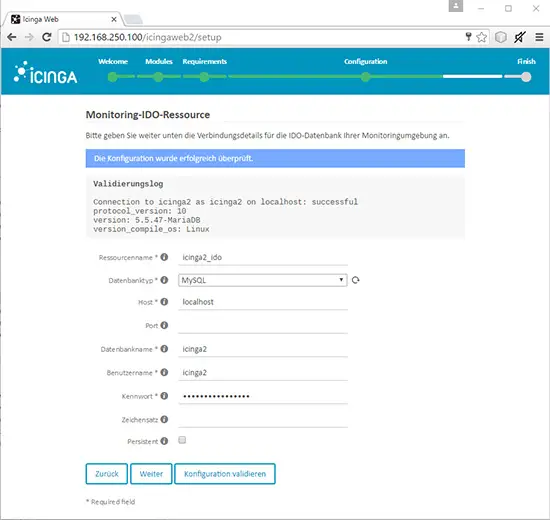Screen dimensions: 550x520
Task: Open a new browser tab
Action: tap(133, 19)
